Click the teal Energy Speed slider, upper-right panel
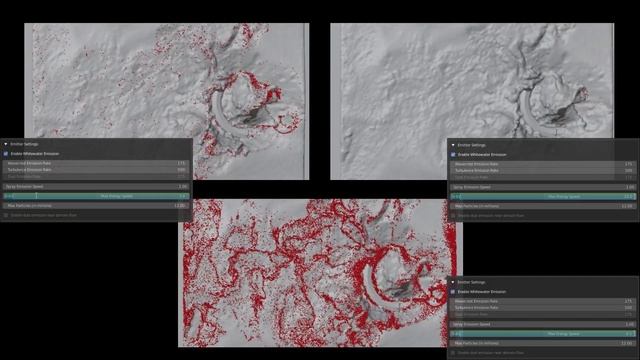 coord(543,197)
